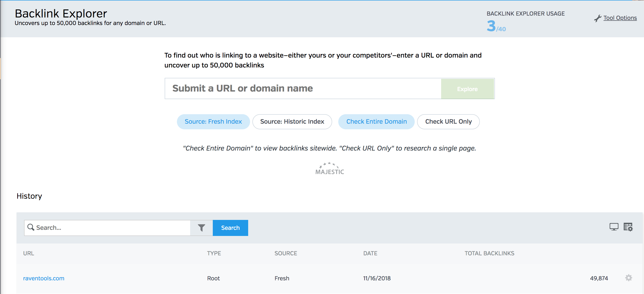Screen dimensions: 644x294
Task: Sort results by the TOTAL BACKLINKS column
Action: 489,253
